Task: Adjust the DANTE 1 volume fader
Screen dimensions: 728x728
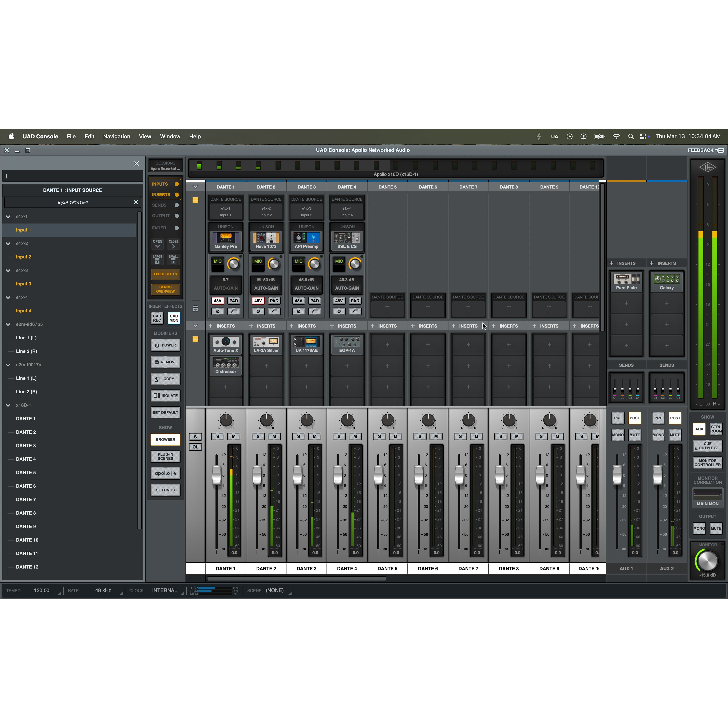Action: 217,475
